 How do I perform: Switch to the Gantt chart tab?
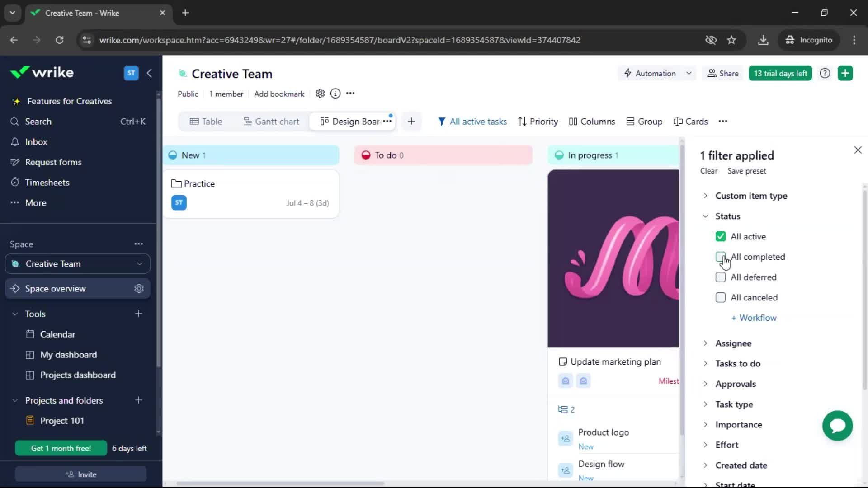272,122
